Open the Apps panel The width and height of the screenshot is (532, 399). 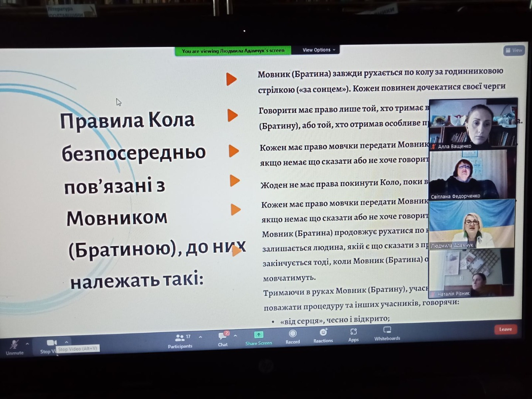[354, 334]
